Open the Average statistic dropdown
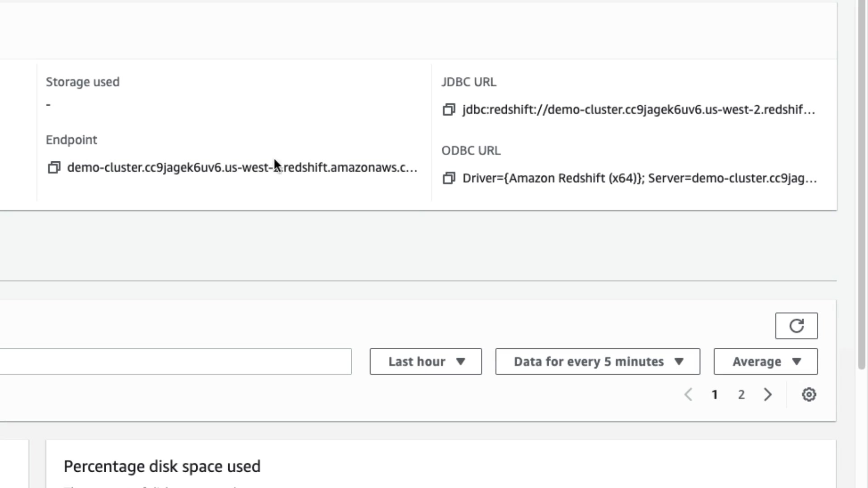 765,361
